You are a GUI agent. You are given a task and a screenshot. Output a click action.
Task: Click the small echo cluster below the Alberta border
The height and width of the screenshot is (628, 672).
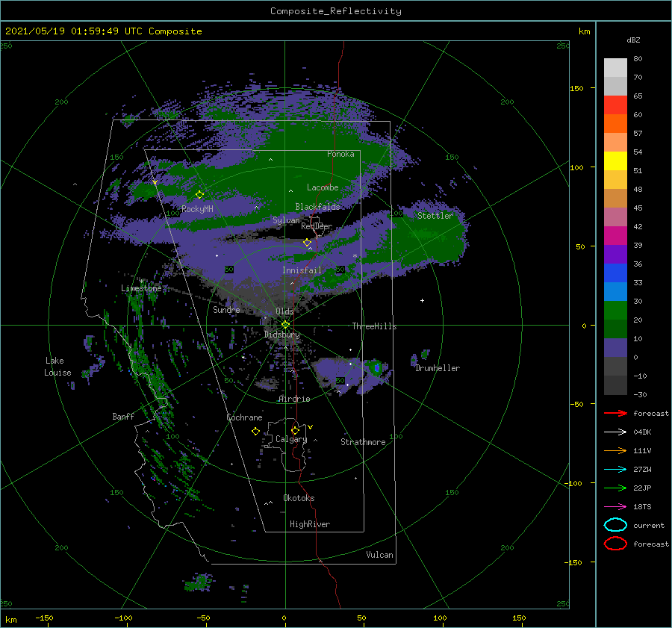click(x=199, y=583)
